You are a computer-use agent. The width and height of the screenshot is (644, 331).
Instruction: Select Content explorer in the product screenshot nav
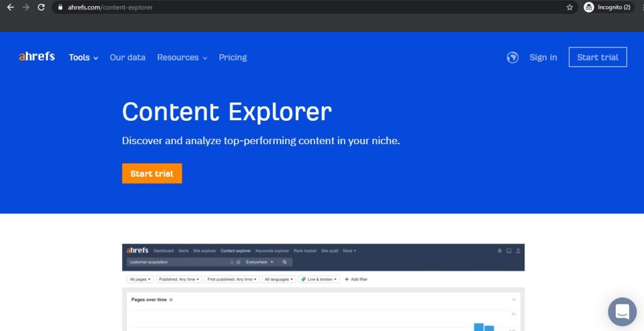pyautogui.click(x=235, y=251)
